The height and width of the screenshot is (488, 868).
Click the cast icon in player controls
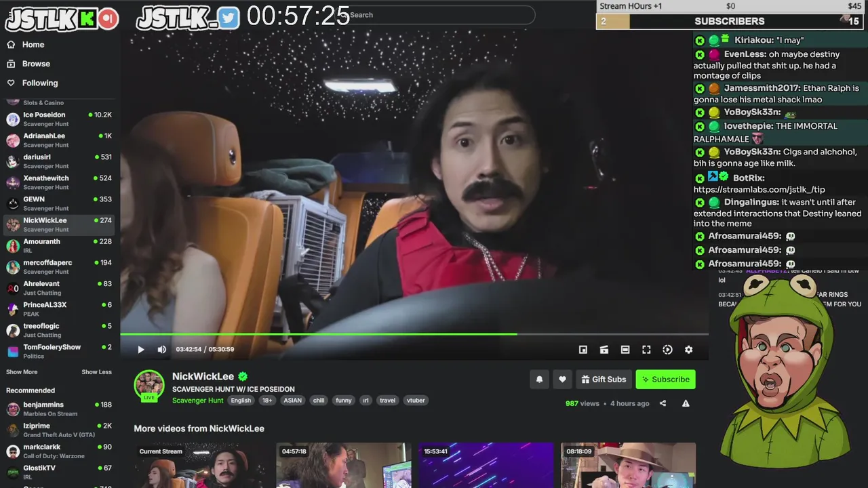click(604, 350)
